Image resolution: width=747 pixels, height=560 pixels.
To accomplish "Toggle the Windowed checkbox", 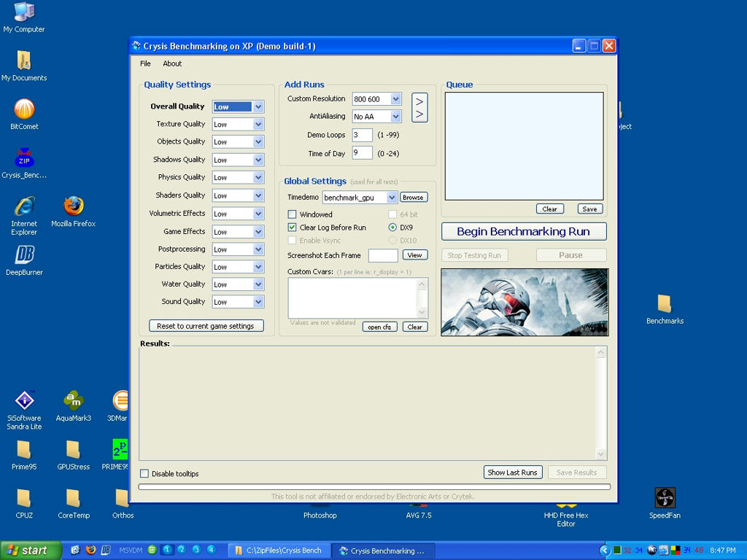I will tap(292, 214).
